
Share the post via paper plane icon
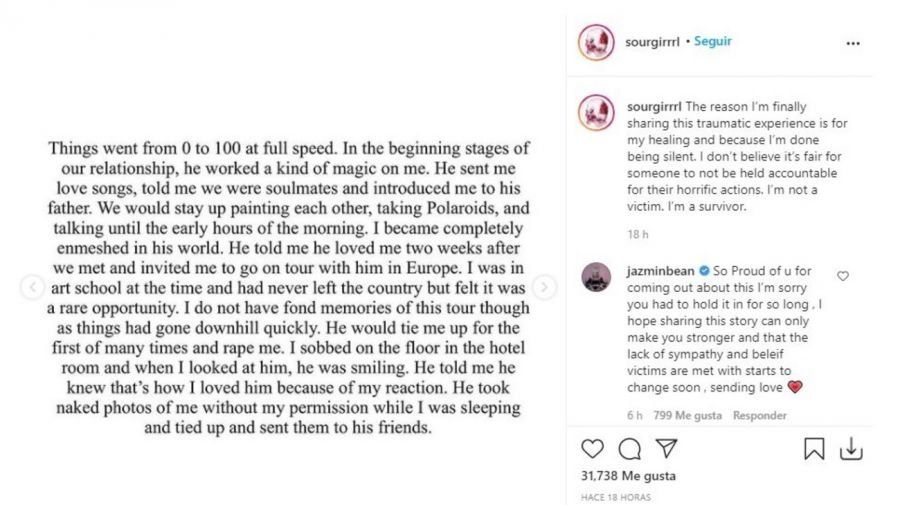click(x=664, y=449)
